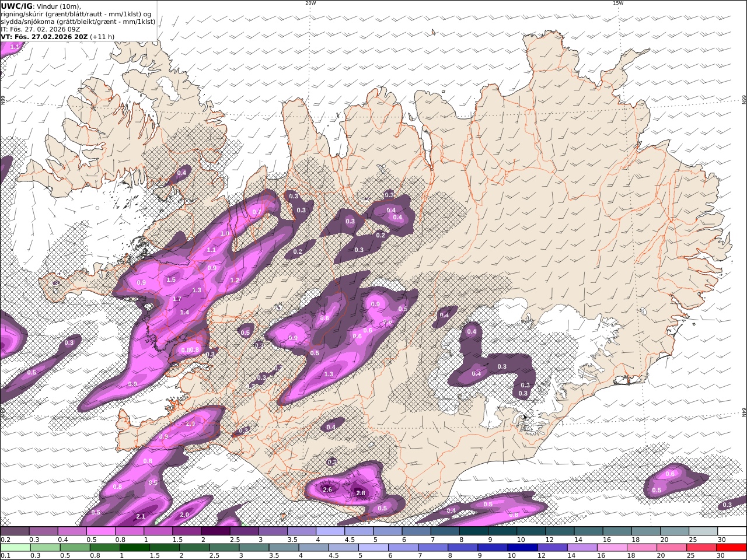
Task: Click the palest green 0.1 rain legend swatch
Action: click(x=15, y=548)
